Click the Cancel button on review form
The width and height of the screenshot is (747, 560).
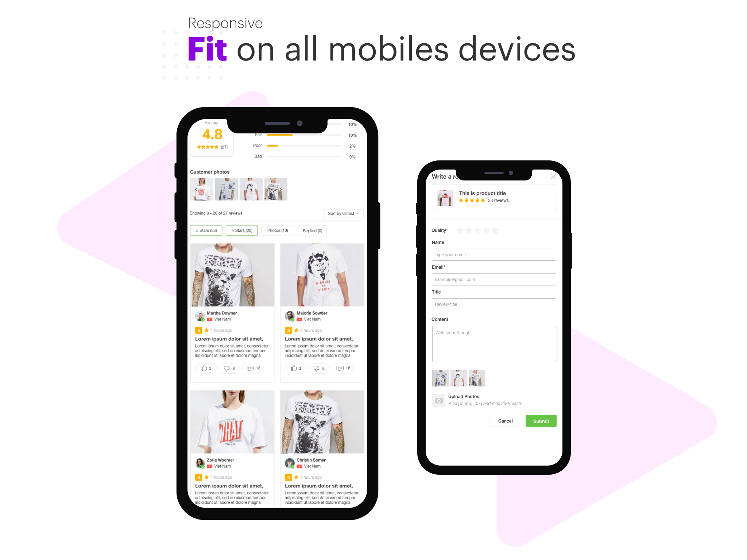point(505,421)
